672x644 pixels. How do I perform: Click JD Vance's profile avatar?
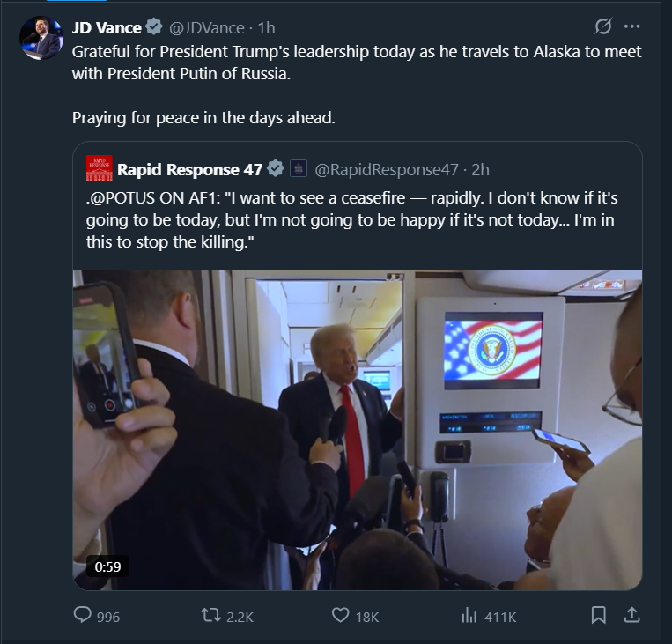pos(41,38)
